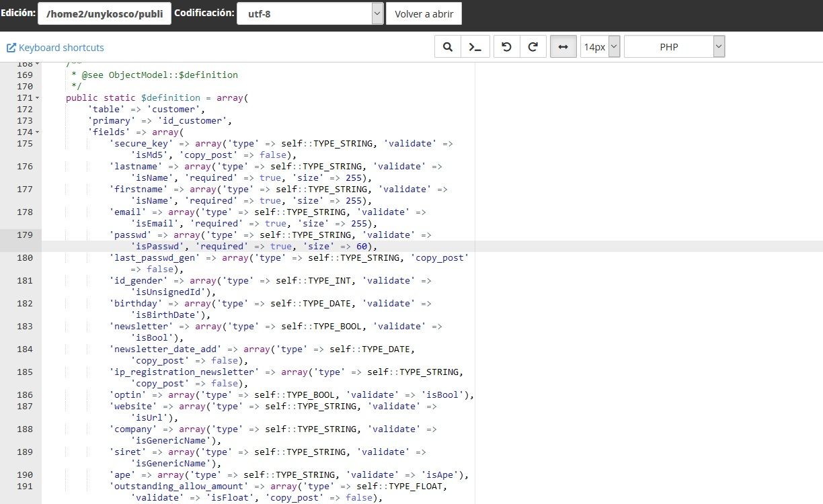Screen dimensions: 823x504
Task: Click the 'last_passwd_gen' field text
Action: pos(155,258)
